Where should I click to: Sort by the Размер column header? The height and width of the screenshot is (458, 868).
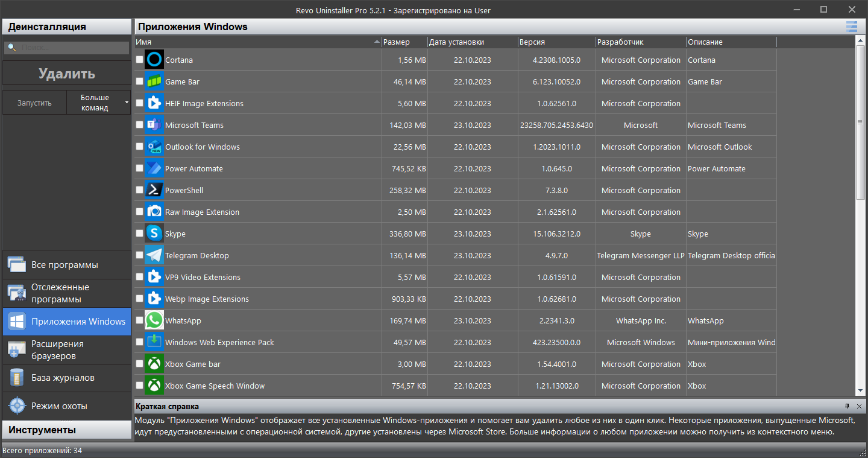[x=404, y=42]
